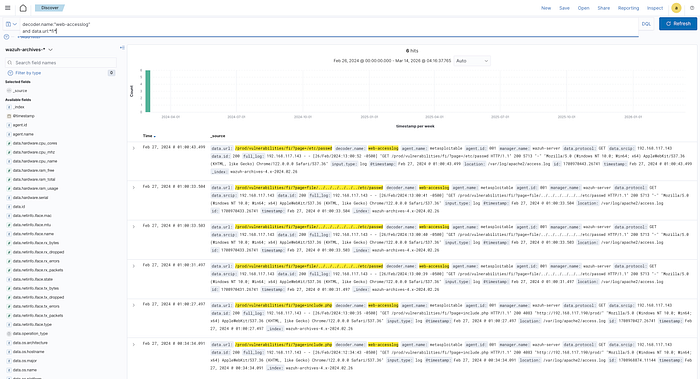Go to the home page icon
Screen dimensions: 700x379
(x=23, y=8)
